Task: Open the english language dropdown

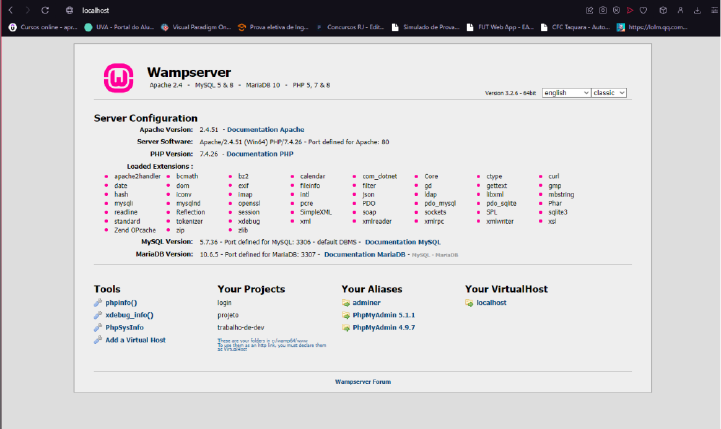Action: (x=566, y=93)
